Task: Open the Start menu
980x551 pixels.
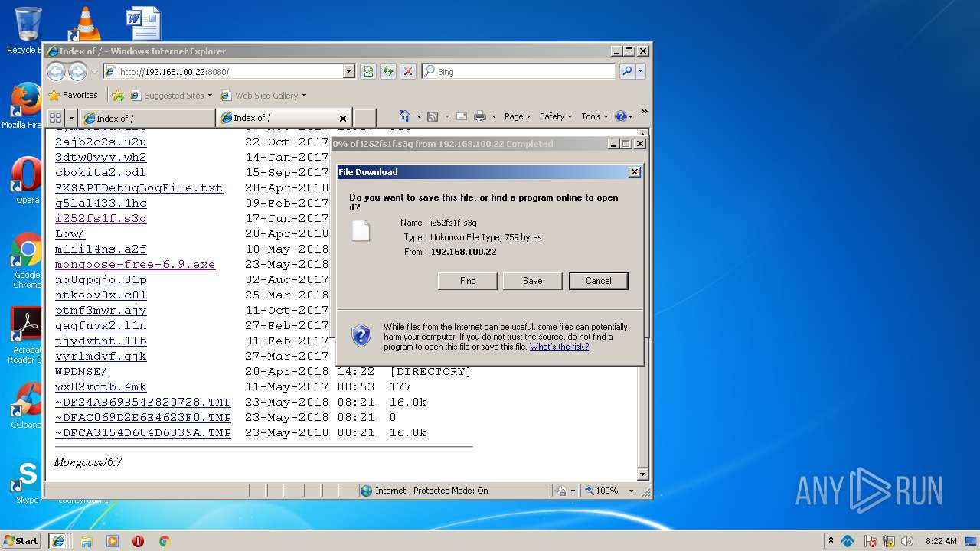Action: 21,541
